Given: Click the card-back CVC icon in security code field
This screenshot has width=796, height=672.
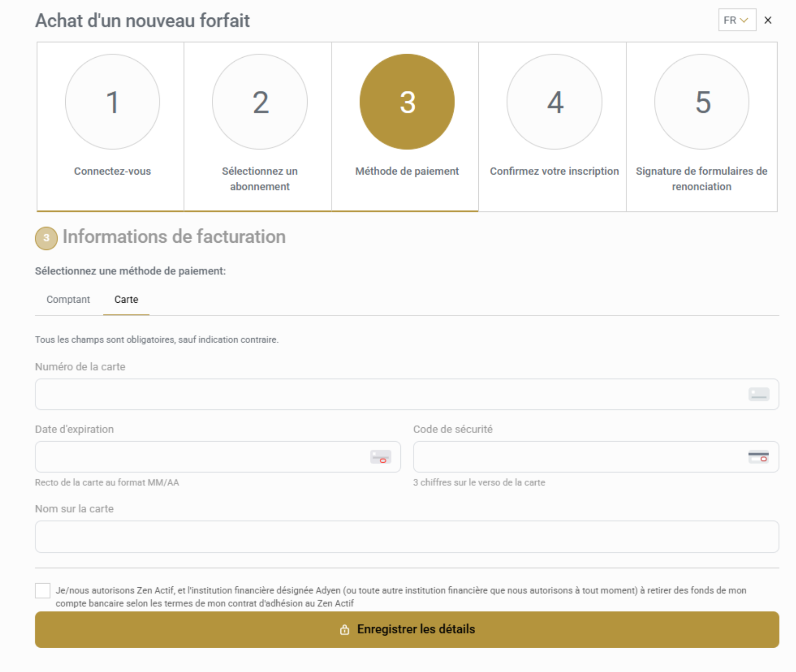Looking at the screenshot, I should [759, 457].
